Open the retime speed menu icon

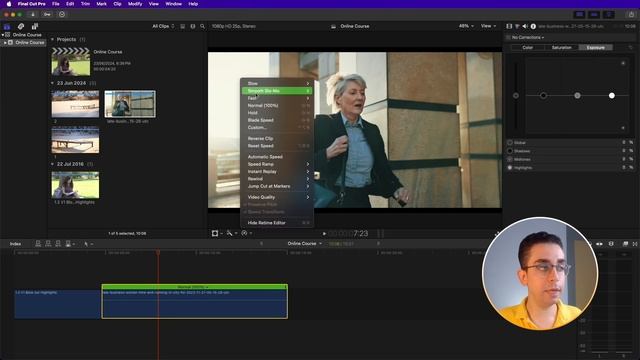(x=246, y=233)
